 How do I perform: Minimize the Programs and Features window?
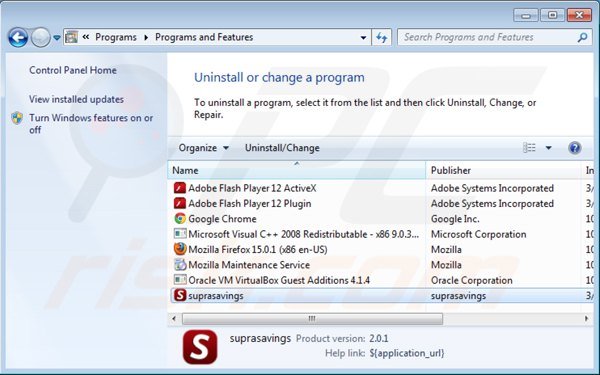[526, 15]
